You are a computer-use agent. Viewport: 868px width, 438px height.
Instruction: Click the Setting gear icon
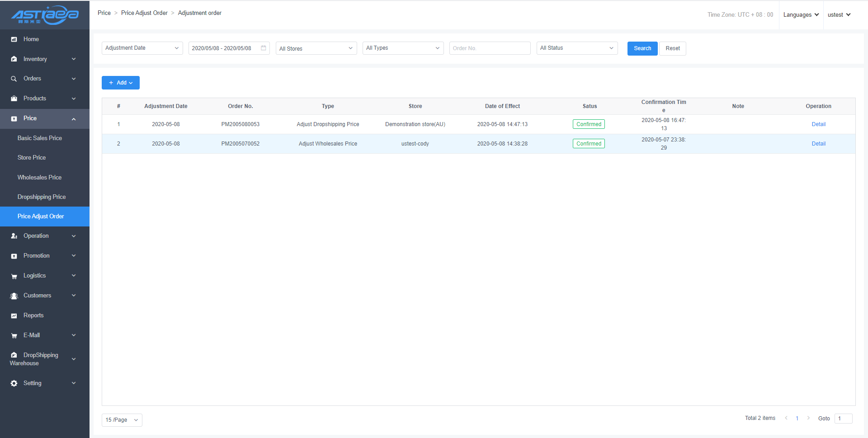(x=14, y=383)
